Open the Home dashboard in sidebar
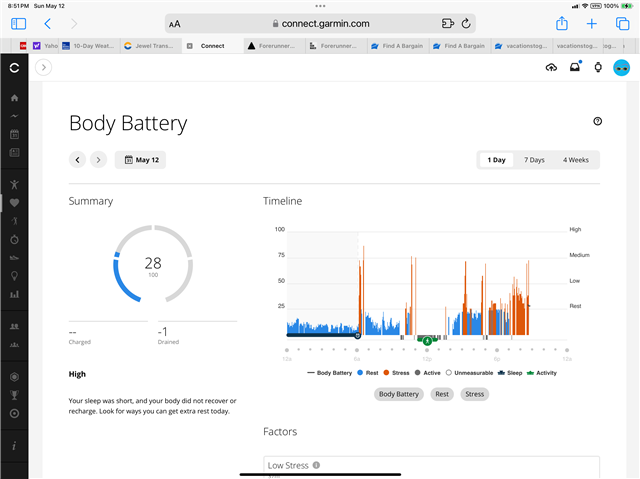Viewport: 640px width, 479px height. (14, 98)
